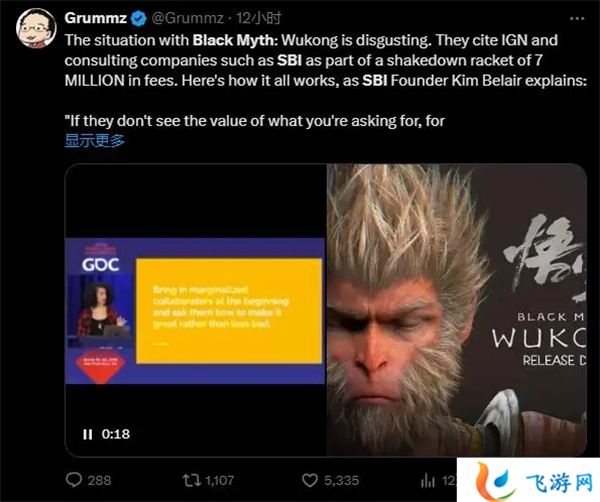Open the three-dot more options menu

tap(577, 18)
